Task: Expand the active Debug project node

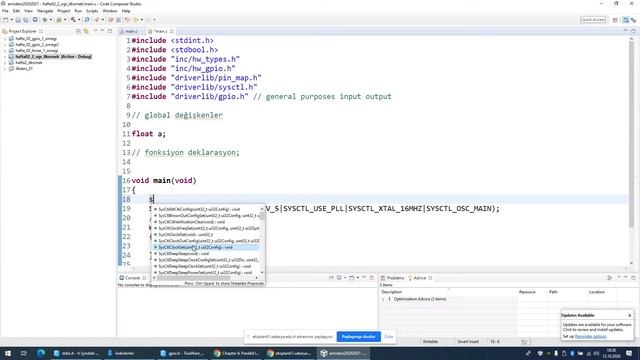Action: click(x=5, y=57)
